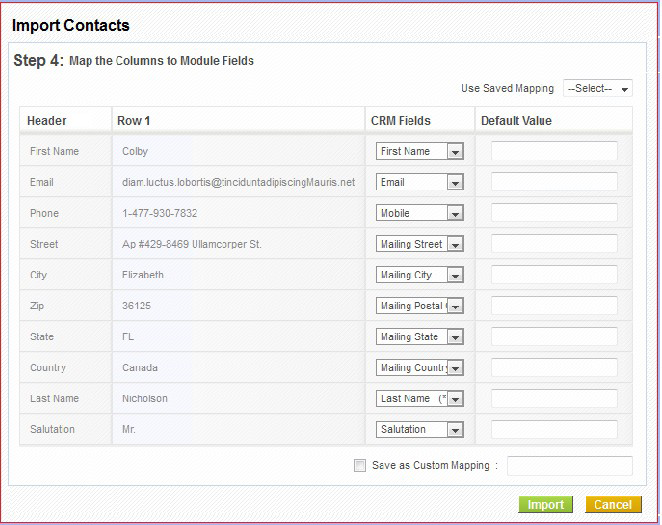Open the Email CRM field dropdown
This screenshot has width=662, height=525.
(x=420, y=183)
